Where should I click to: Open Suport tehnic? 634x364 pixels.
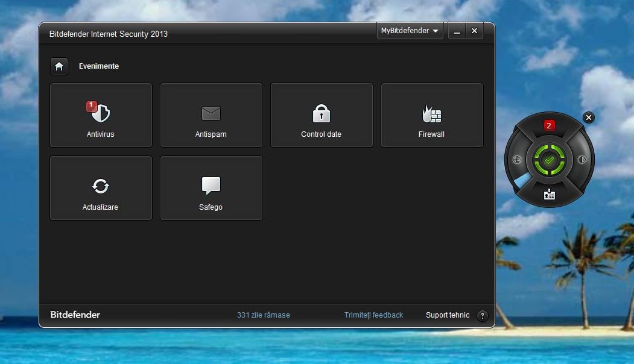tap(447, 315)
